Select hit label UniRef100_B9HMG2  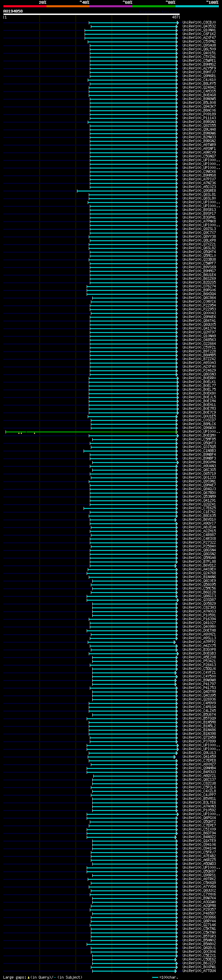(x=199, y=64)
